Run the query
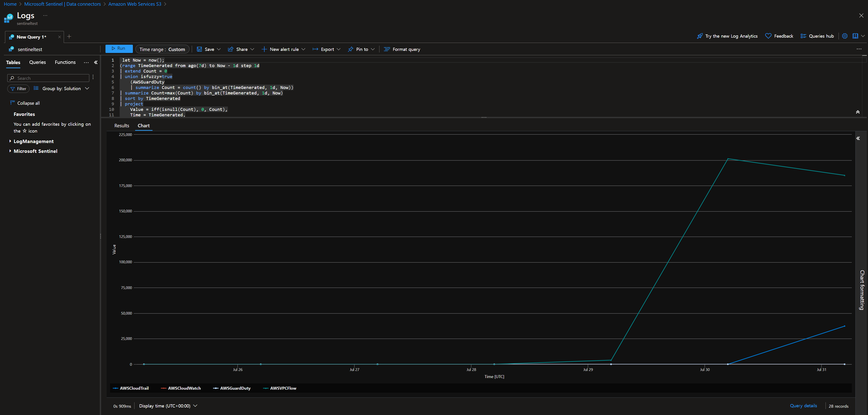 (x=119, y=49)
